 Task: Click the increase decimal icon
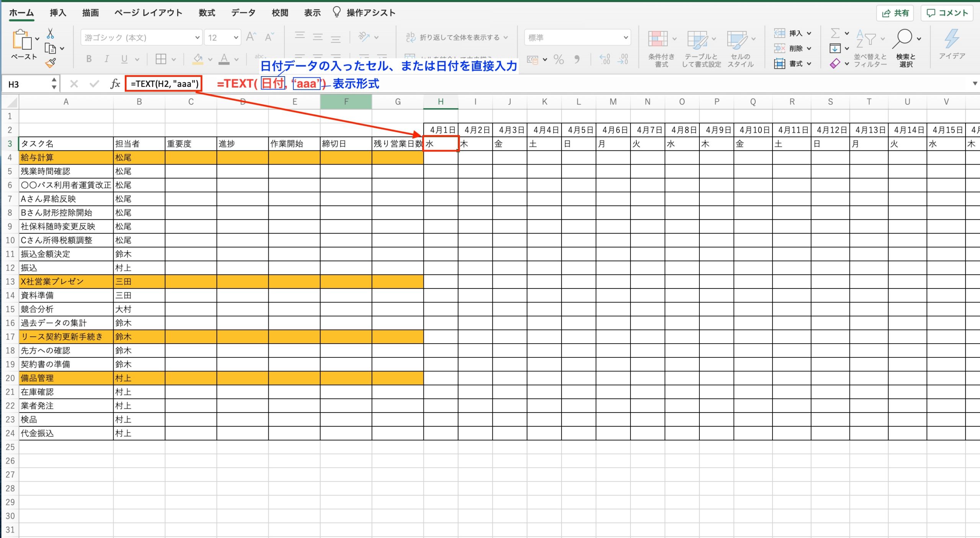click(x=605, y=59)
